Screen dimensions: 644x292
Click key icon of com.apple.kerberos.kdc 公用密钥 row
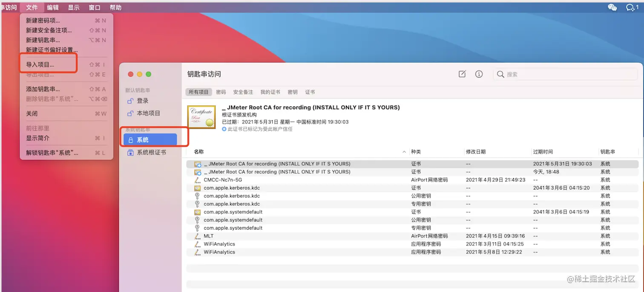coord(197,196)
